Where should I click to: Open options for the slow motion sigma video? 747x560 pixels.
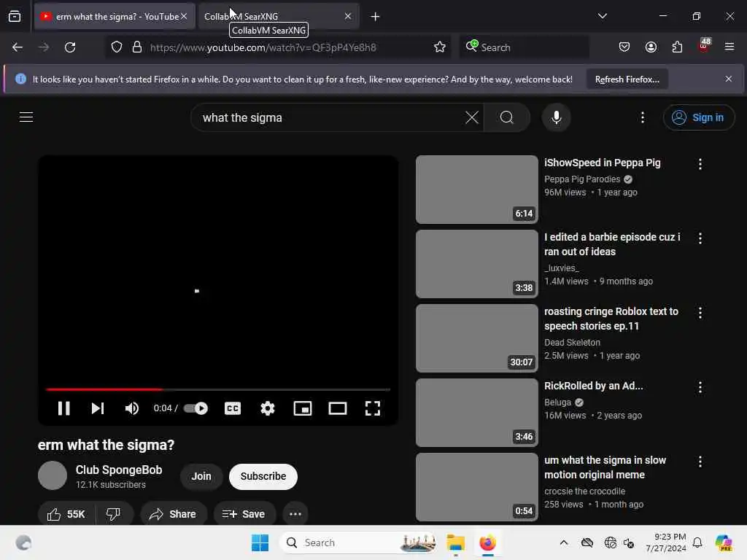(700, 462)
